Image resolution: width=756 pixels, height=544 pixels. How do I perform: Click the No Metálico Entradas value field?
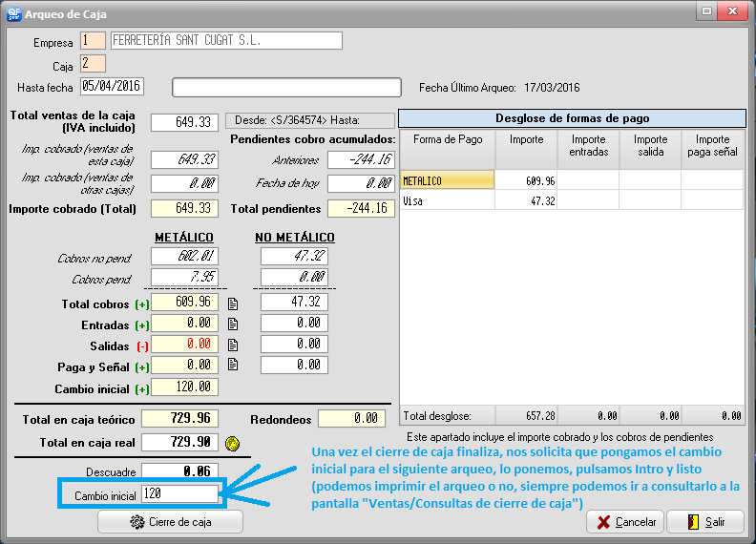click(294, 324)
